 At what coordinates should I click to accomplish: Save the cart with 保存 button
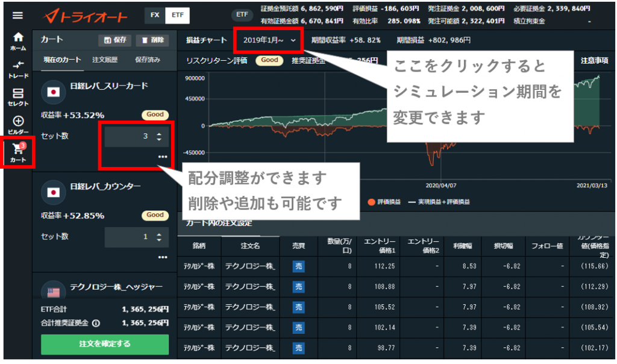(x=114, y=40)
